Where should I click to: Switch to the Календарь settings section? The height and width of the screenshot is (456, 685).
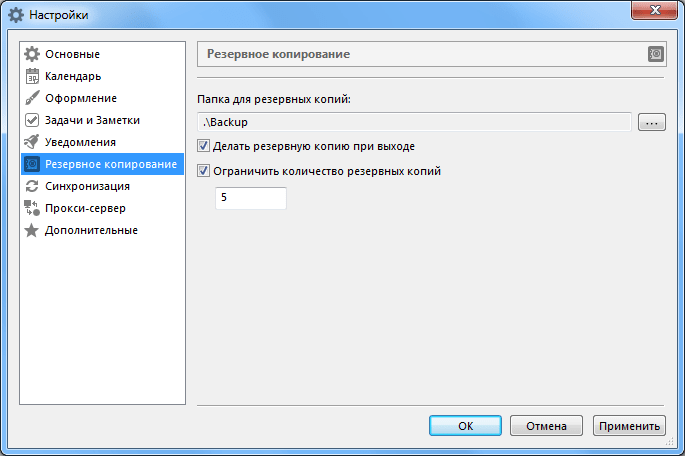[x=103, y=76]
